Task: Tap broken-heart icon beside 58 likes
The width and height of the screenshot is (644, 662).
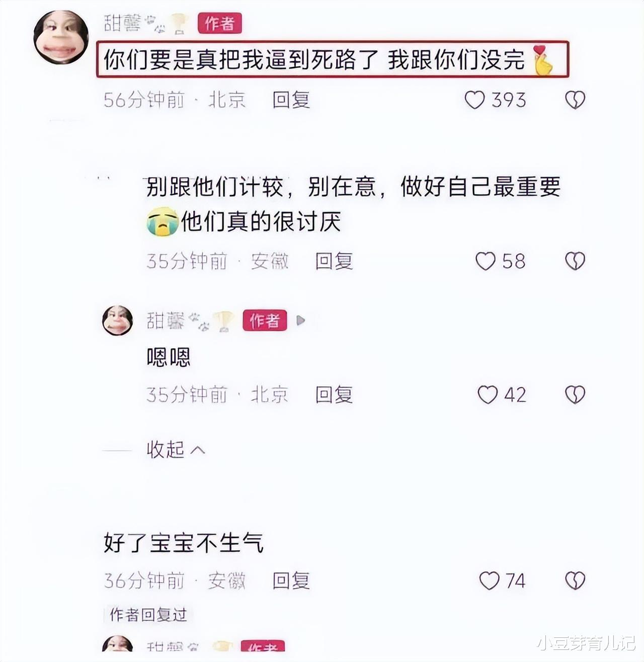Action: click(575, 261)
